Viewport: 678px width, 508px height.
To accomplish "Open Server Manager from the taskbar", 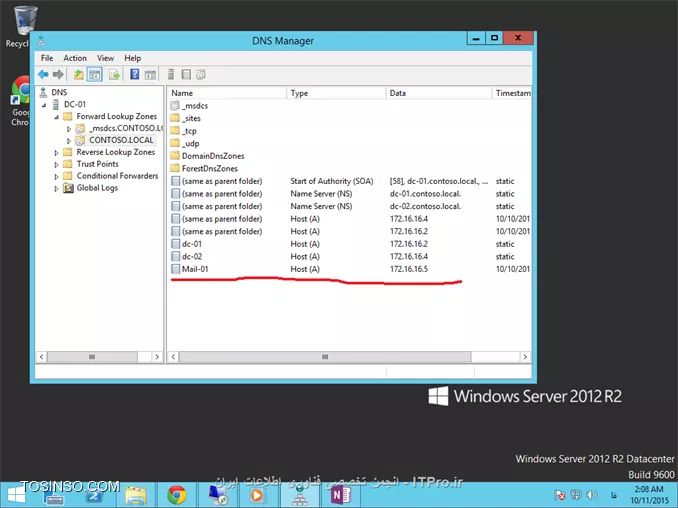I will click(x=54, y=495).
